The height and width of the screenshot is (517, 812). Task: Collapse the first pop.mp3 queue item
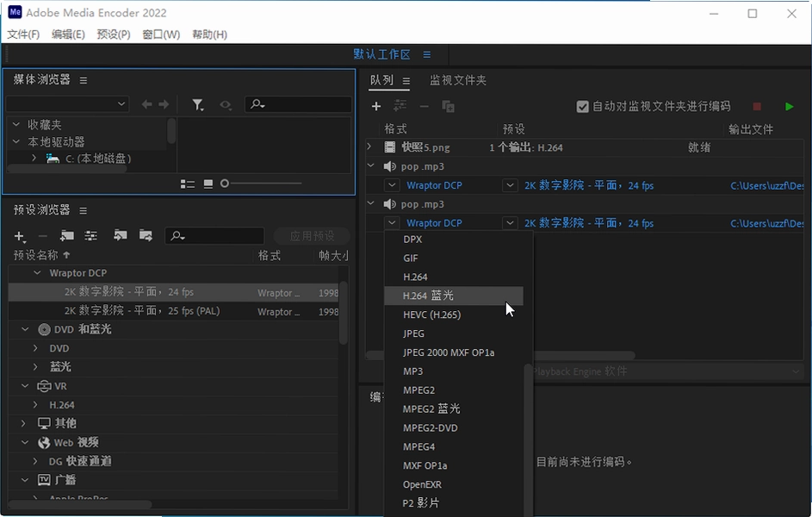(371, 165)
